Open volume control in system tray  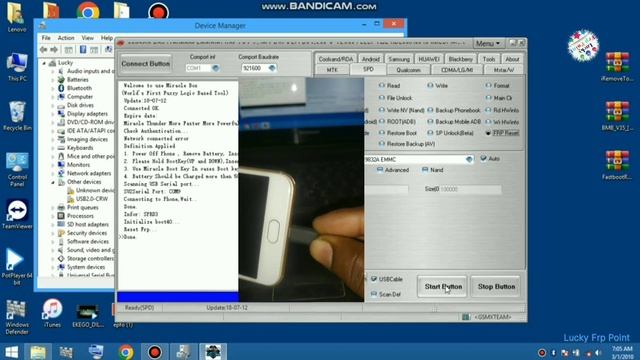click(598, 353)
